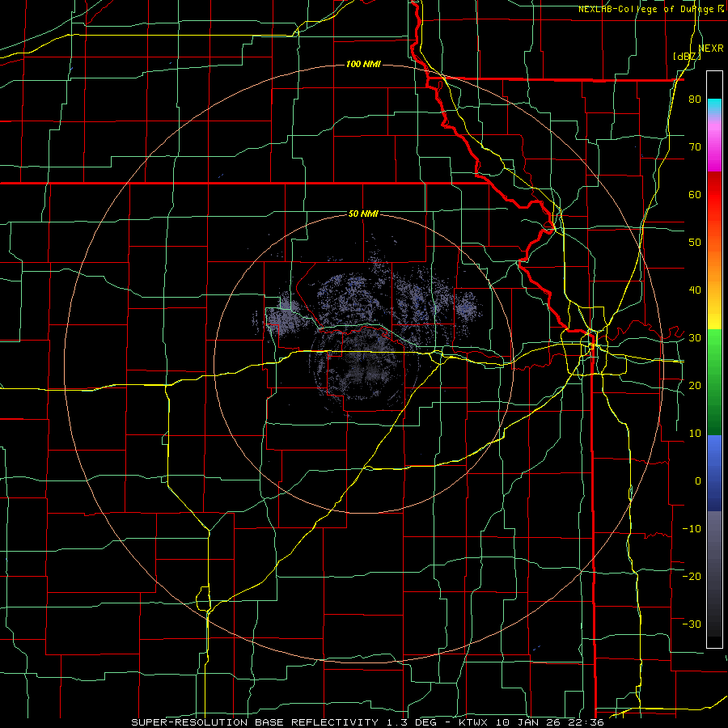Pick the cyan segment atop the color bar
This screenshot has width=728, height=728.
coord(714,106)
